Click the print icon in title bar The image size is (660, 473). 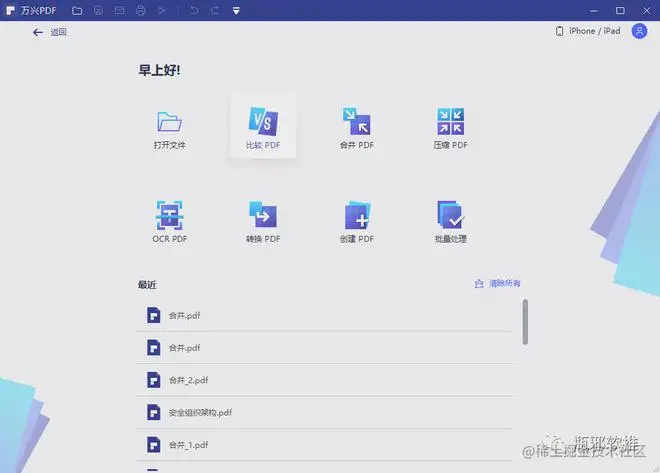pyautogui.click(x=141, y=11)
